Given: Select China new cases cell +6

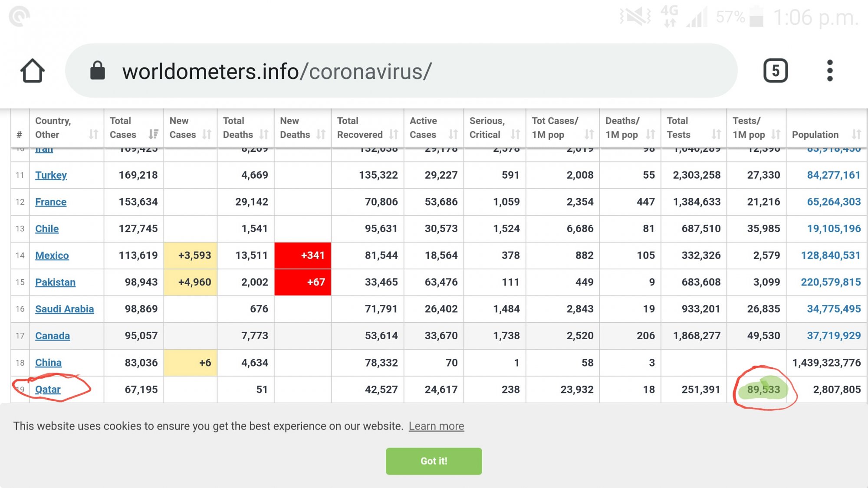Looking at the screenshot, I should [191, 363].
